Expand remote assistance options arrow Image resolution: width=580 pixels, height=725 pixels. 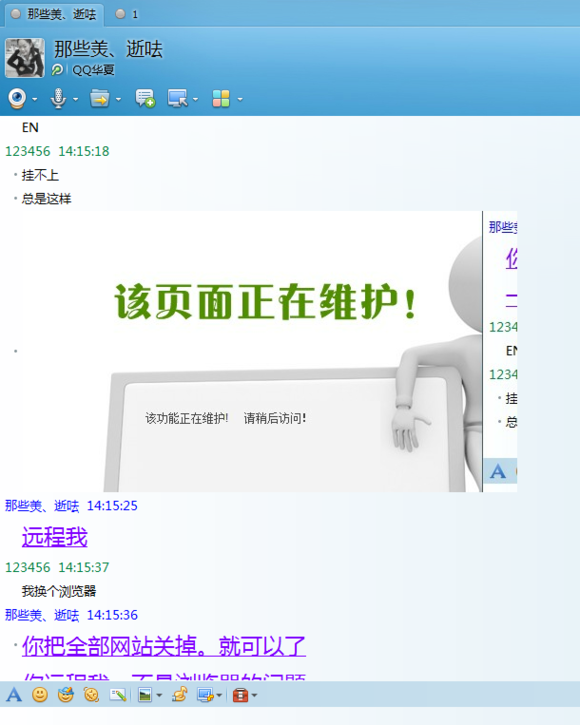click(x=195, y=99)
